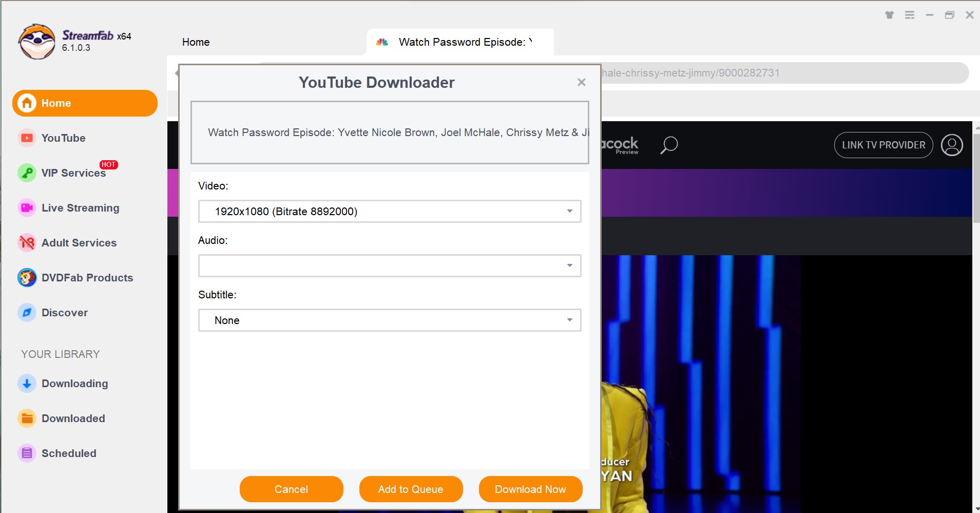This screenshot has width=980, height=513.
Task: Click the URL address bar
Action: tap(784, 73)
